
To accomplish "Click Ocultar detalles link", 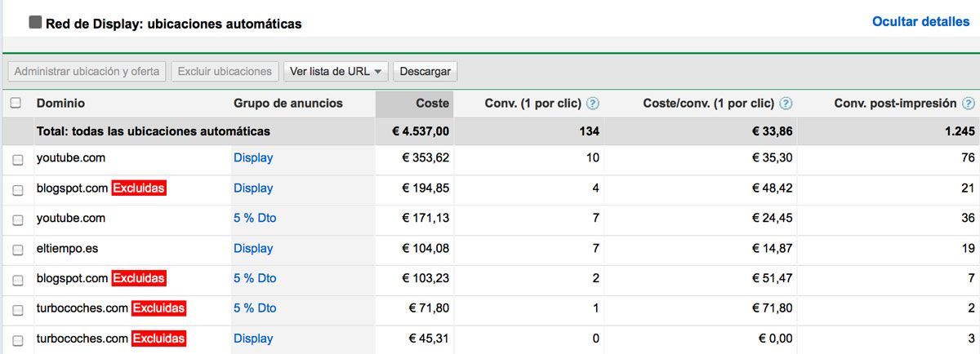I will [x=920, y=22].
